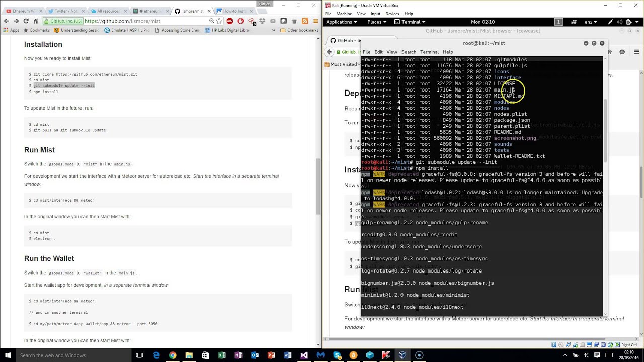
Task: Open the Accessing Stone Energy bookmark
Action: click(x=177, y=30)
